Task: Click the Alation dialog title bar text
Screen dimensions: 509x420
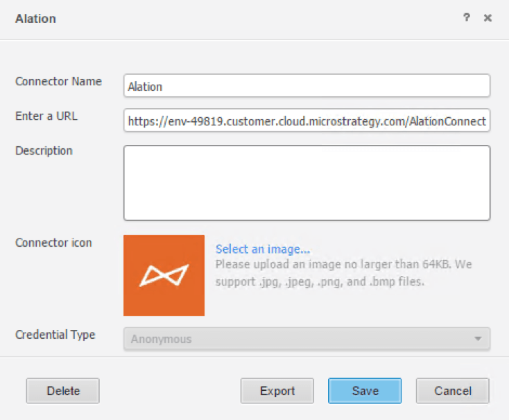Action: (35, 19)
